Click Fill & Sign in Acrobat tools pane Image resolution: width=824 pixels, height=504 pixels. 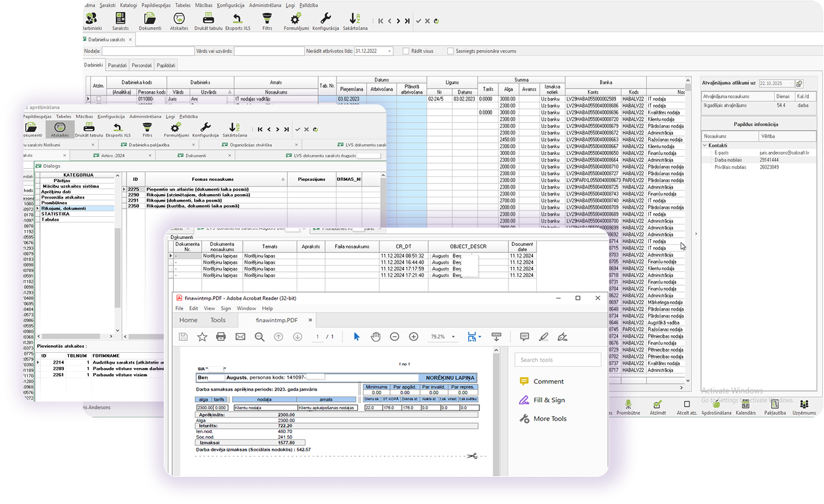(x=549, y=400)
